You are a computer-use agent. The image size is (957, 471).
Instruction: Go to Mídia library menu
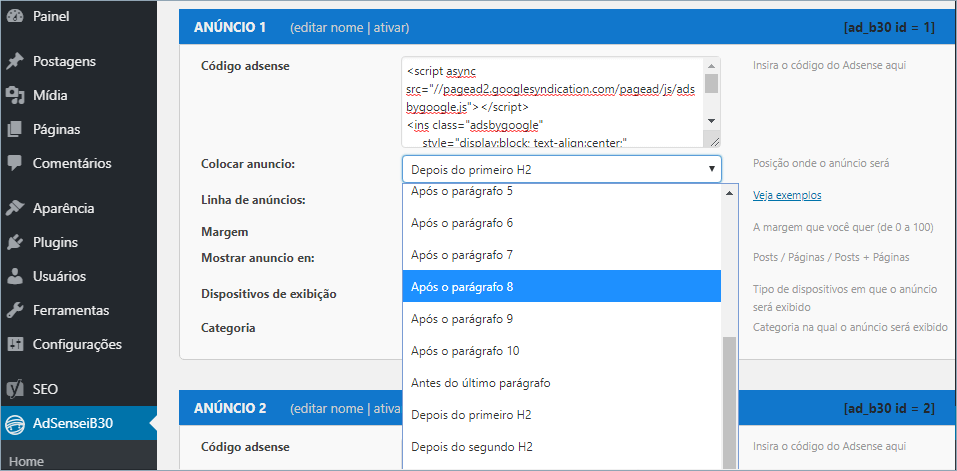tap(50, 96)
